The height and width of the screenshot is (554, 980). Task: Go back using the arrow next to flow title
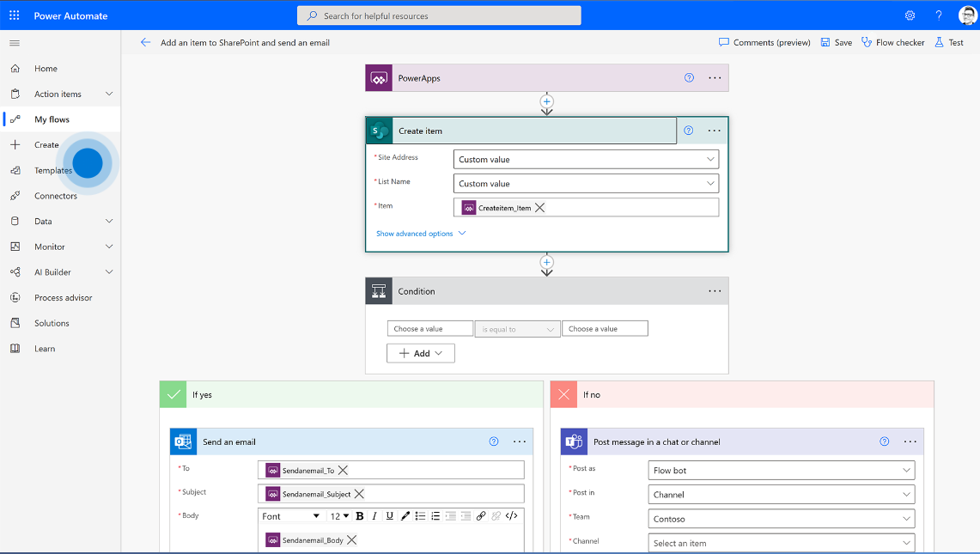(x=145, y=43)
